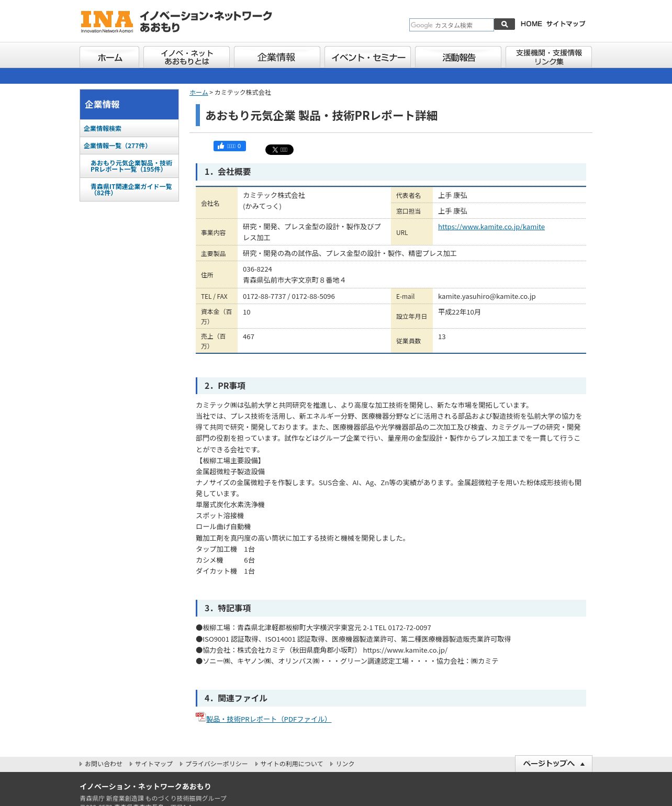Viewport: 672px width, 806px height.
Task: Click the employee count 13
Action: click(x=442, y=337)
